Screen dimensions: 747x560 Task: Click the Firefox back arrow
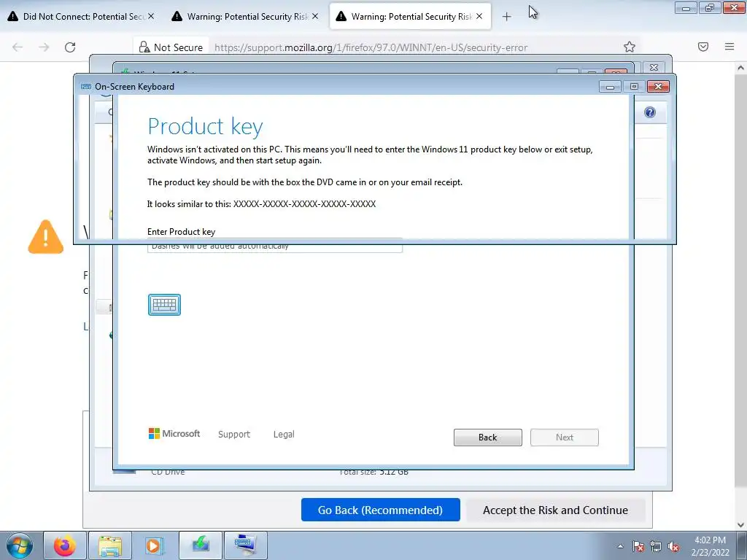[x=18, y=47]
